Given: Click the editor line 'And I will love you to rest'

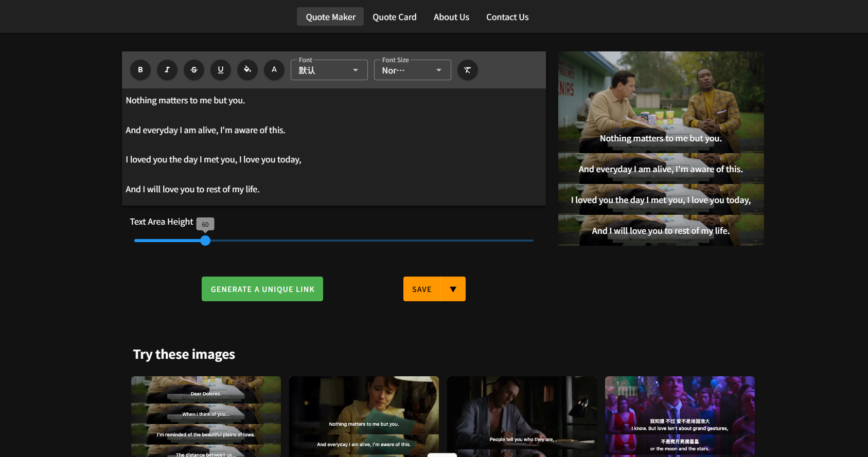Looking at the screenshot, I should [192, 189].
